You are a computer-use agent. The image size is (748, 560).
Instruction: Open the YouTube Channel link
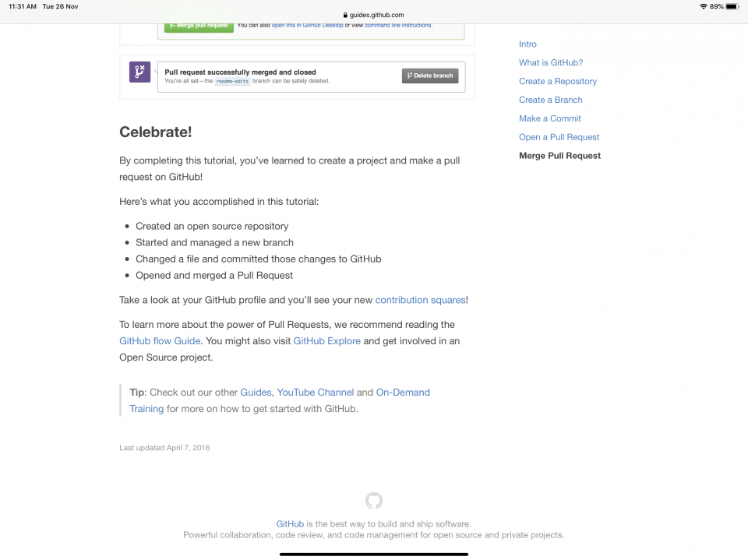[316, 393]
